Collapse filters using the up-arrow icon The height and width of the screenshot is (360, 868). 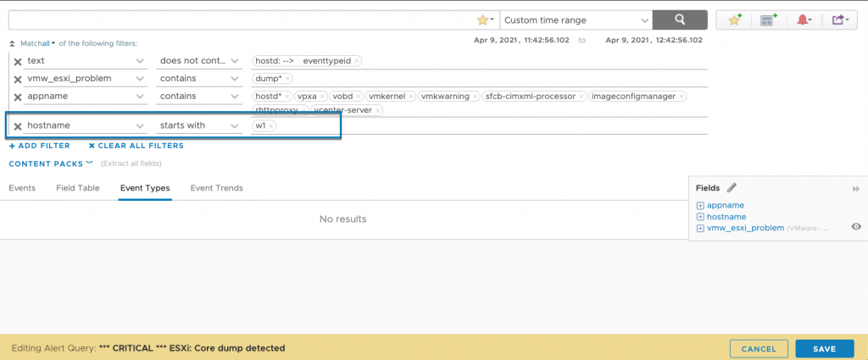coord(12,43)
